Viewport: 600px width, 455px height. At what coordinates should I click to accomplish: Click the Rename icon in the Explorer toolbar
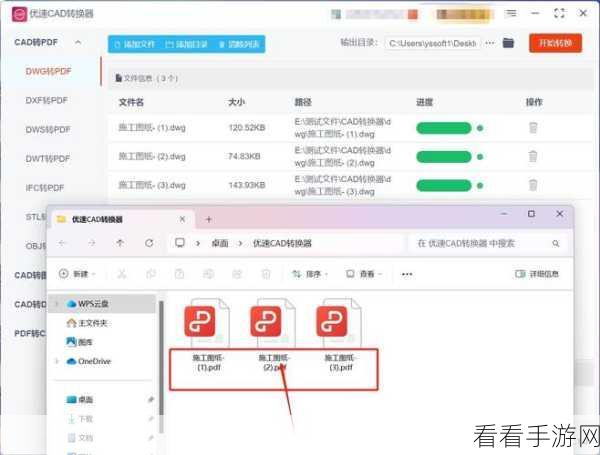(209, 274)
